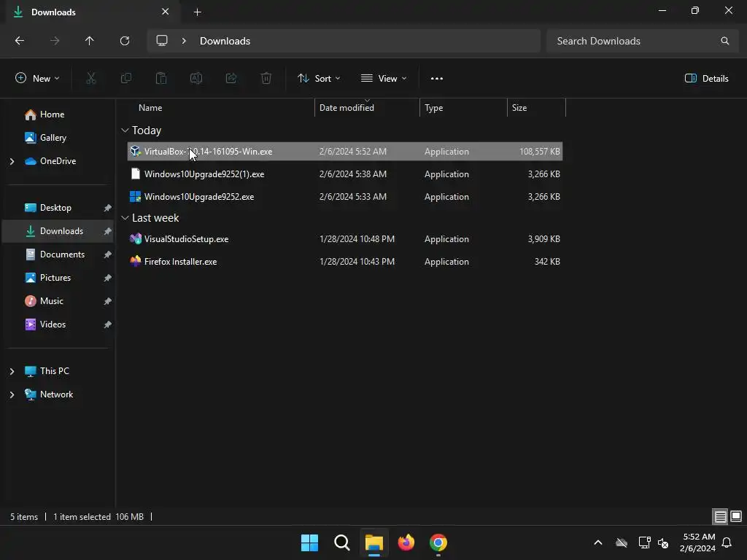This screenshot has width=747, height=560.
Task: Click the VirtualBox file icon
Action: click(135, 152)
